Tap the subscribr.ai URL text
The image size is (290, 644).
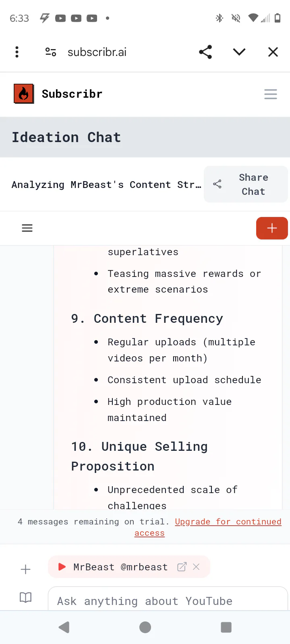[97, 52]
